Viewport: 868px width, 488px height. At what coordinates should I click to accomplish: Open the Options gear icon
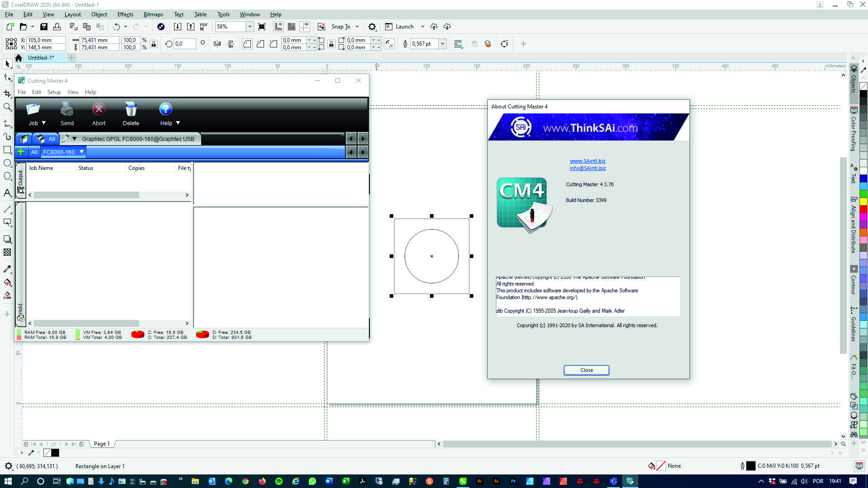pyautogui.click(x=372, y=27)
